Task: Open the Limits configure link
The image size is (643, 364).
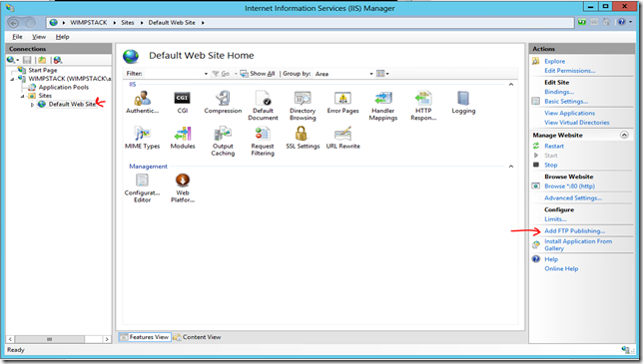Action: 555,219
